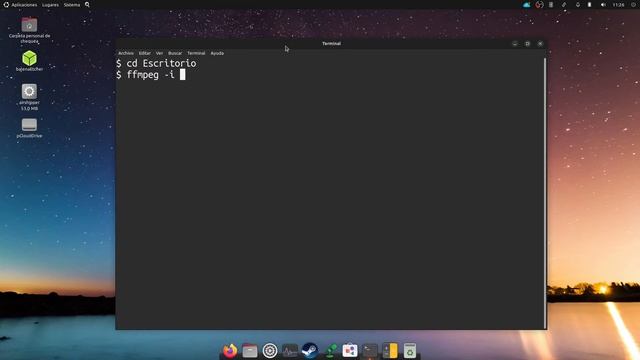The height and width of the screenshot is (360, 640).
Task: Close the Terminal window
Action: (x=540, y=44)
